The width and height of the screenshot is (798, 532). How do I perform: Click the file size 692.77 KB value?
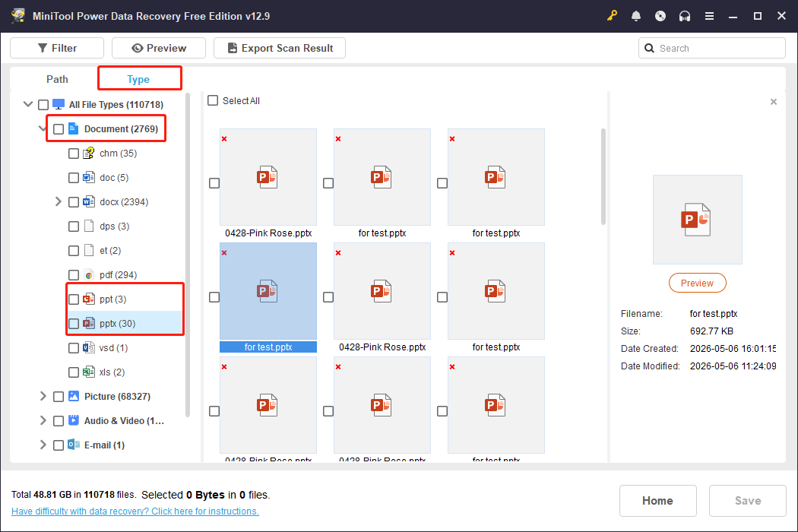[711, 331]
